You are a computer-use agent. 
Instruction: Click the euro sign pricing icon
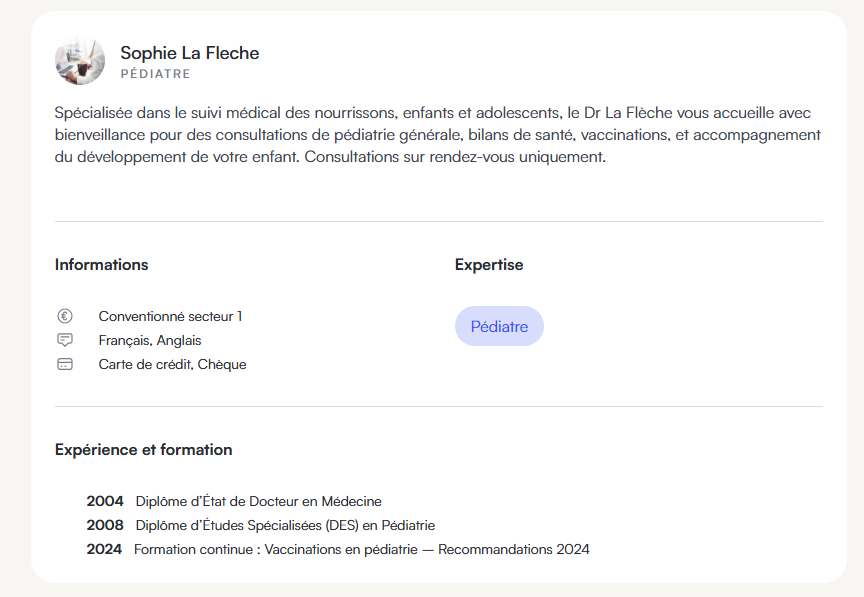pyautogui.click(x=65, y=316)
